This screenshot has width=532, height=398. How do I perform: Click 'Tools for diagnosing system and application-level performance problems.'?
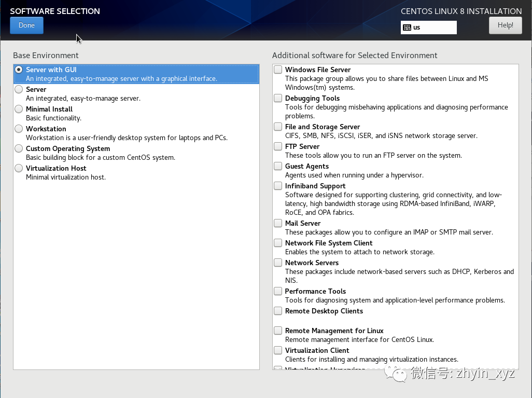pyautogui.click(x=395, y=300)
